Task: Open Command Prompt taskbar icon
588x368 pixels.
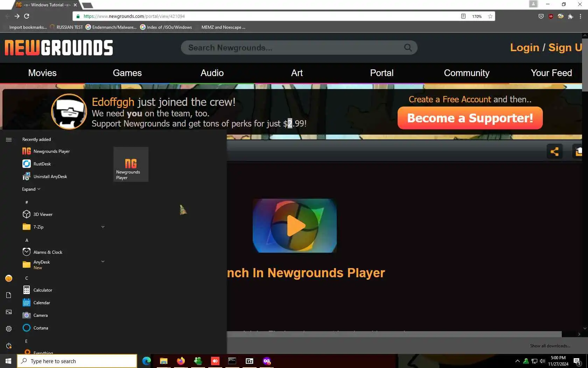Action: coord(232,361)
